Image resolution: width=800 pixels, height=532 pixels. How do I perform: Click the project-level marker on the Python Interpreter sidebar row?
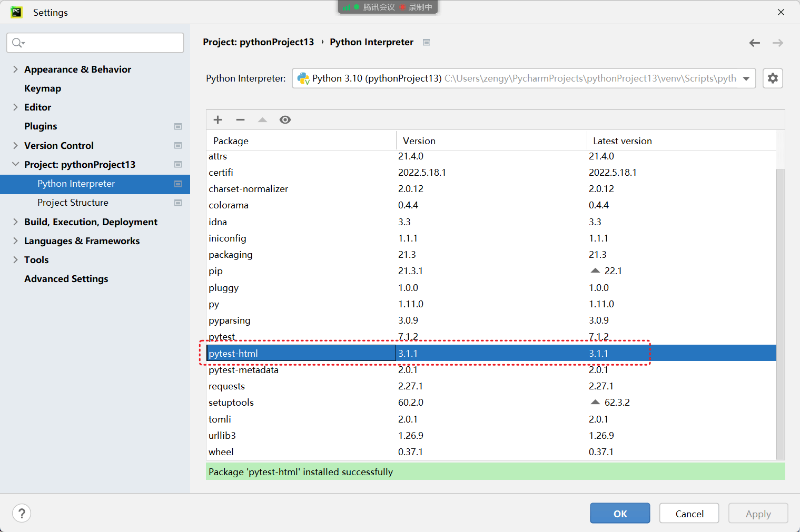point(178,184)
